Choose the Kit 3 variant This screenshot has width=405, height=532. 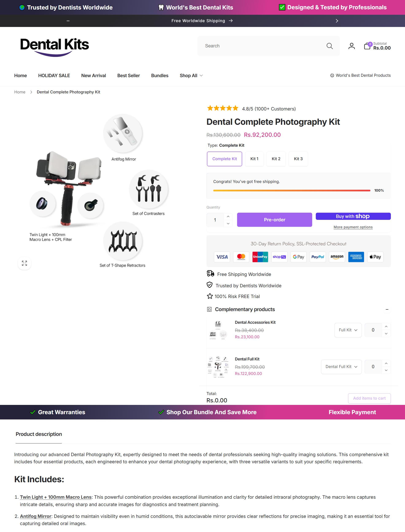point(298,159)
